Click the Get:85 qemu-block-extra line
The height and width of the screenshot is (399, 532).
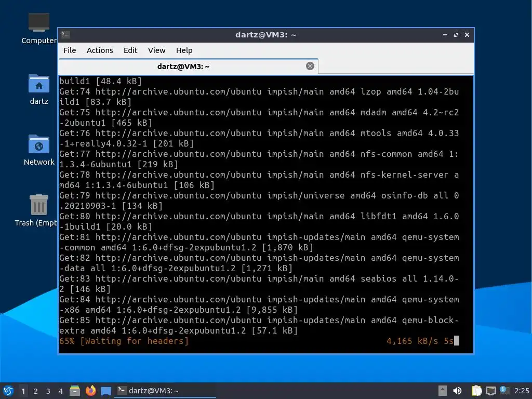[259, 325]
